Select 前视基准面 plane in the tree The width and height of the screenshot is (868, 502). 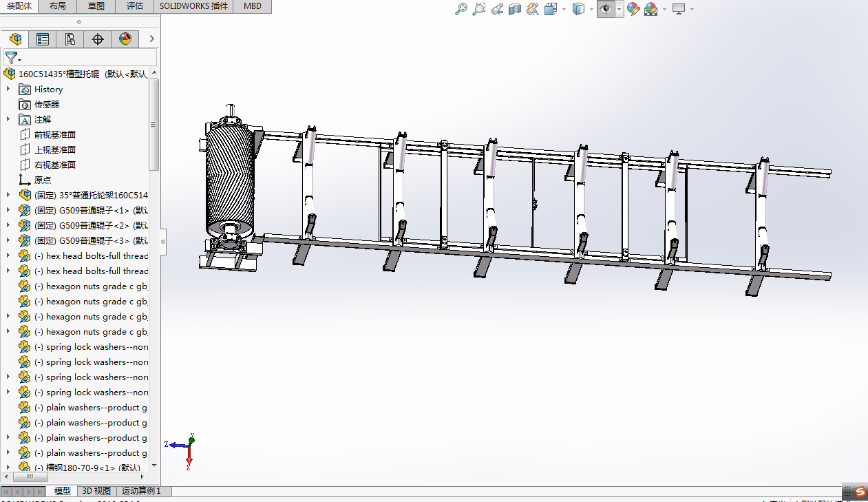pos(55,134)
